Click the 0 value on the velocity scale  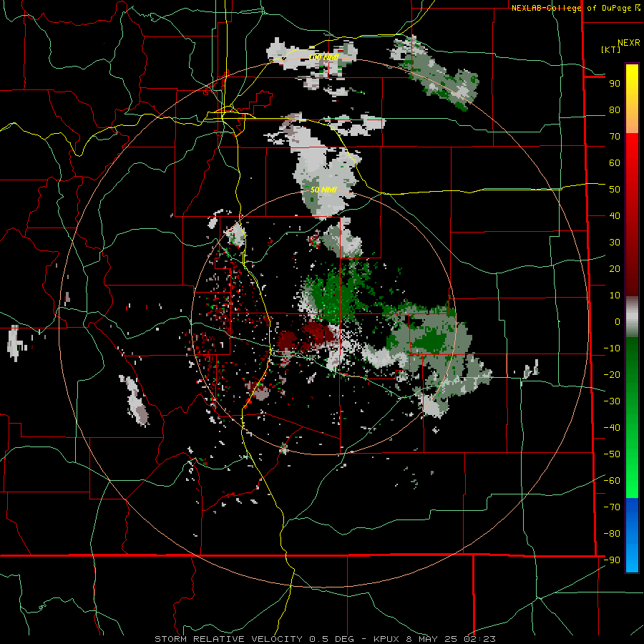[618, 321]
